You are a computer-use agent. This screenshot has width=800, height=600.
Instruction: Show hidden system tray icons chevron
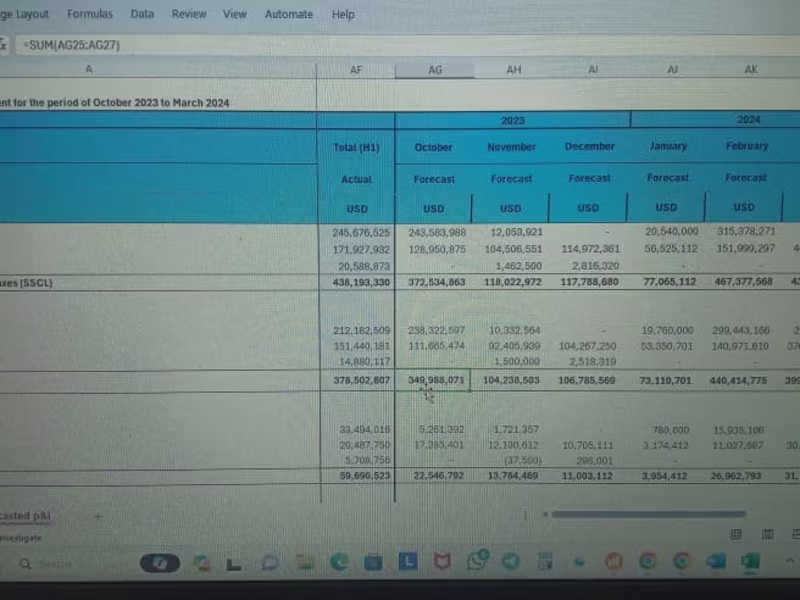pyautogui.click(x=790, y=561)
